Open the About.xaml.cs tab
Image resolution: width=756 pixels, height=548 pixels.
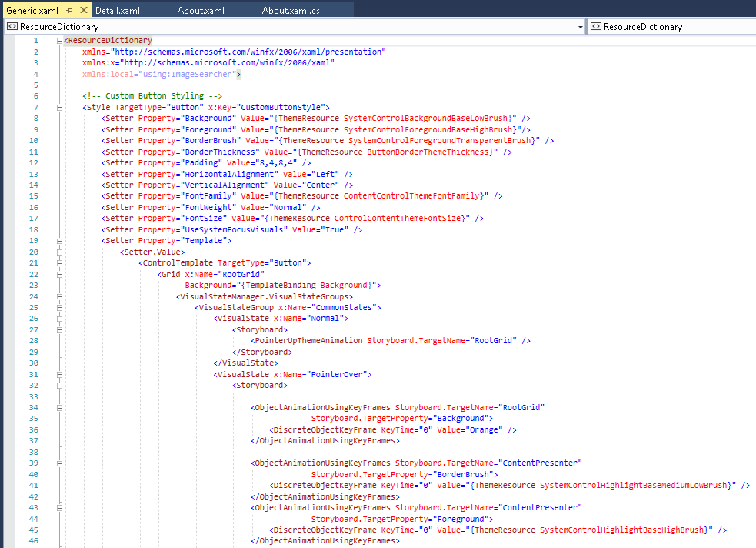tap(291, 10)
